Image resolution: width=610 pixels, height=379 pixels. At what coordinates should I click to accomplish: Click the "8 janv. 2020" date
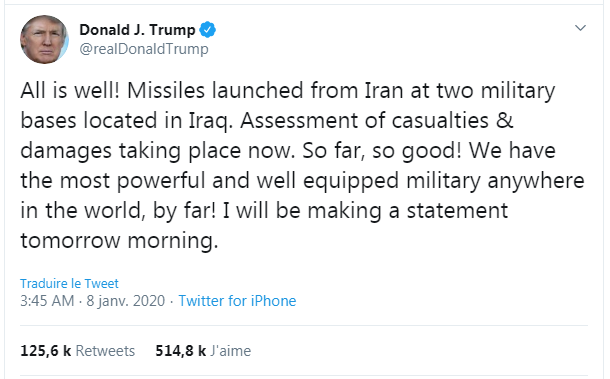point(126,301)
